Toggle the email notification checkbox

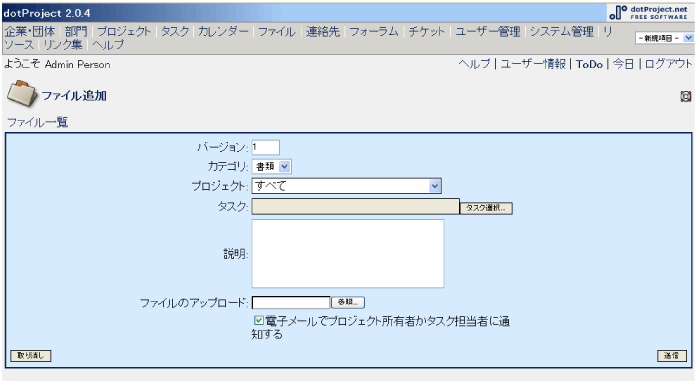(x=258, y=320)
